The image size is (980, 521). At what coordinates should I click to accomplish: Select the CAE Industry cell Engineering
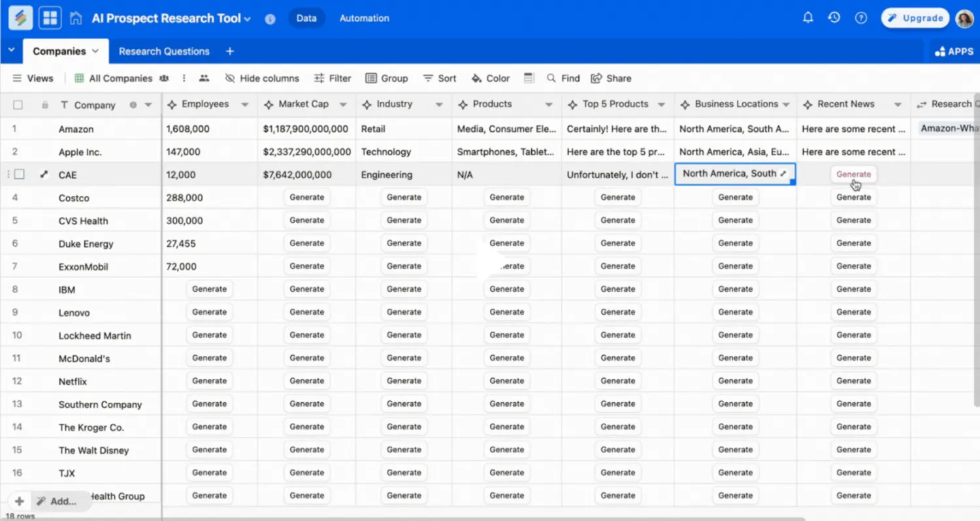pos(404,174)
